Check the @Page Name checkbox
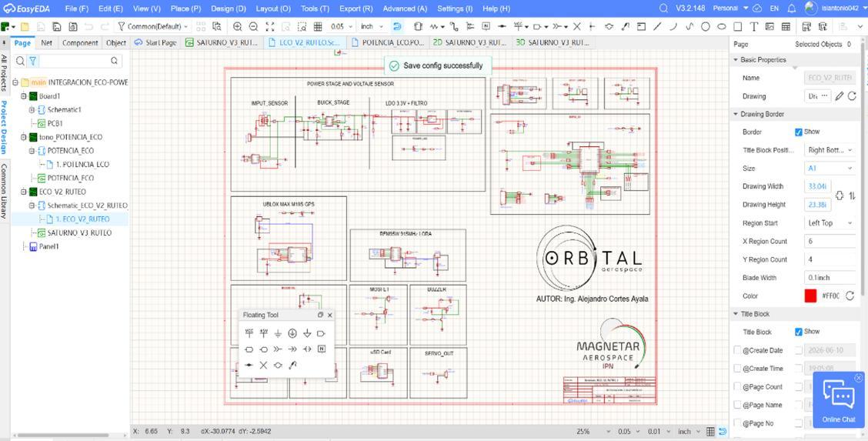 pos(737,405)
